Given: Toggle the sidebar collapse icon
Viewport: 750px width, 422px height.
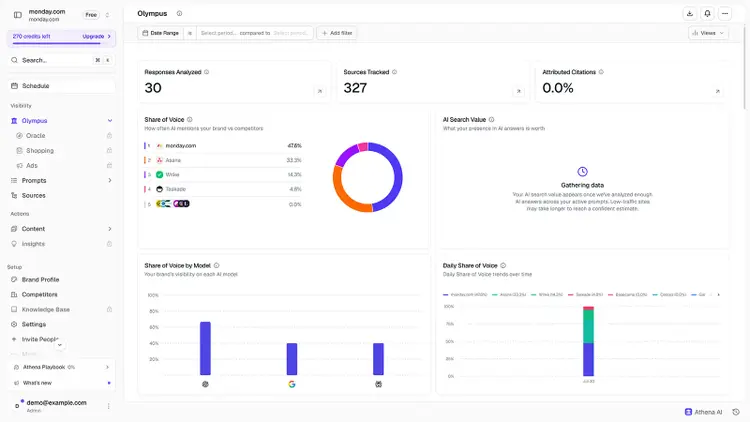Looking at the screenshot, I should tap(18, 15).
